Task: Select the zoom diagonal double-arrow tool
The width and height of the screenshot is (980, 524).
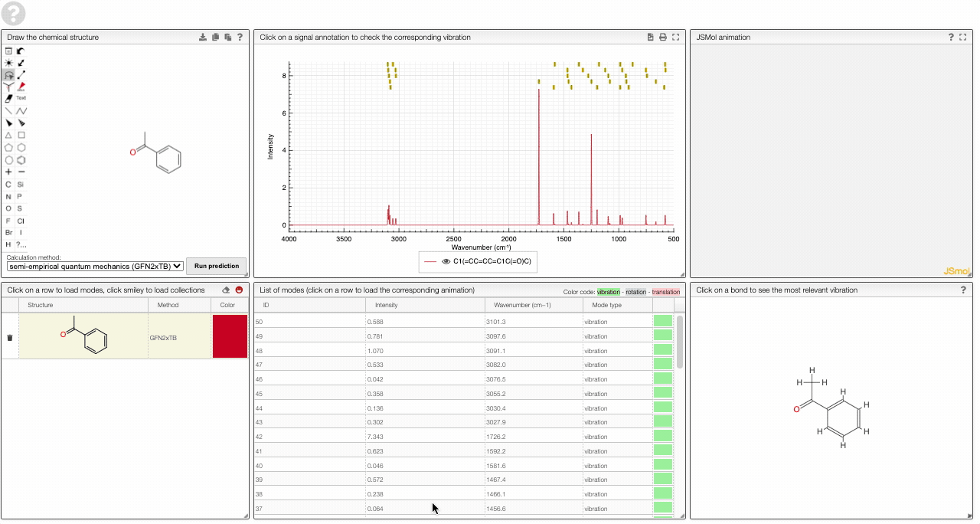Action: click(x=21, y=63)
